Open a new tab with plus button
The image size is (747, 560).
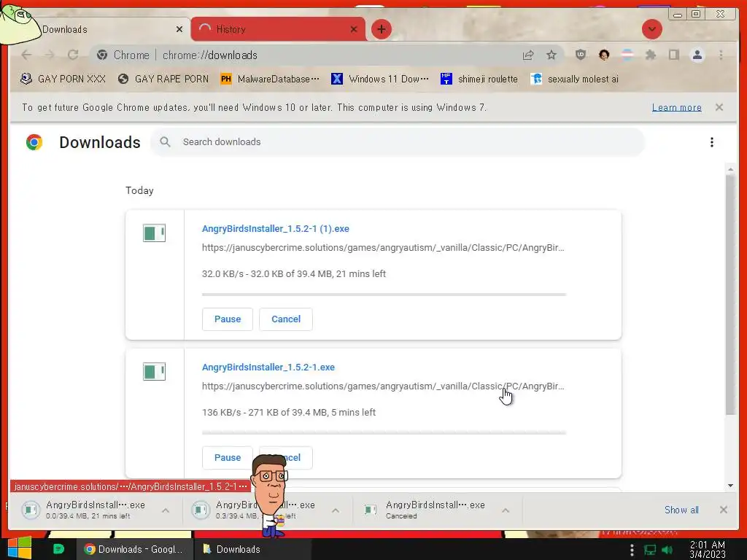(x=381, y=29)
